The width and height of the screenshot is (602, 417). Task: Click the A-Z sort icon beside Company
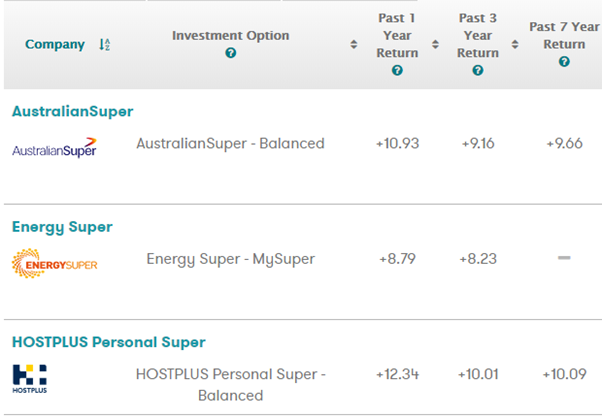[104, 45]
